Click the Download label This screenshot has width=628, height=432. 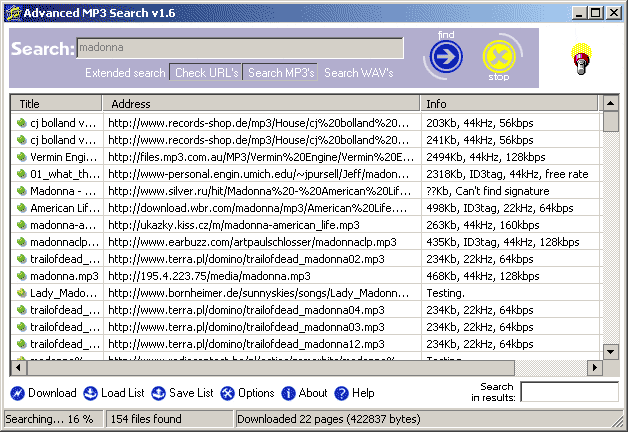(52, 393)
